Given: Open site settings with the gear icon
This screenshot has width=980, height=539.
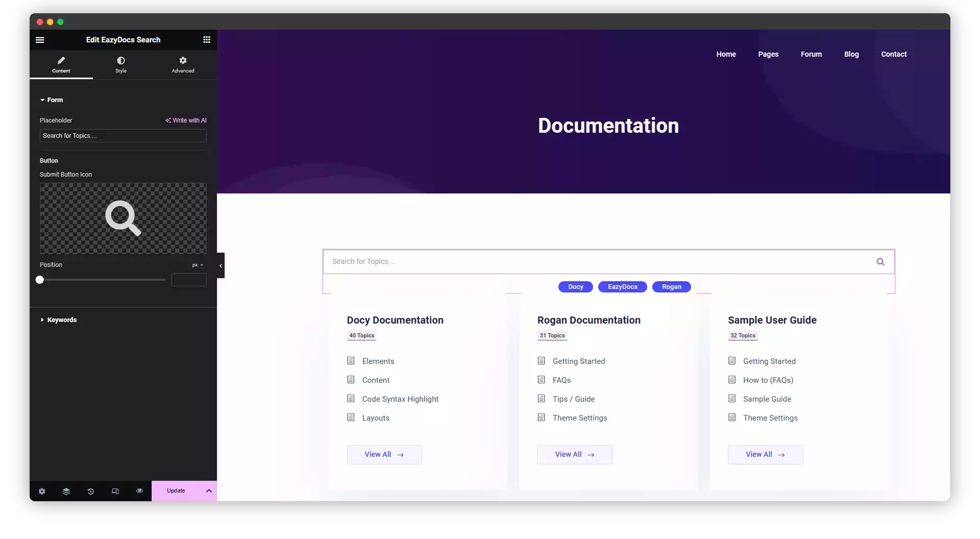Looking at the screenshot, I should coord(42,491).
